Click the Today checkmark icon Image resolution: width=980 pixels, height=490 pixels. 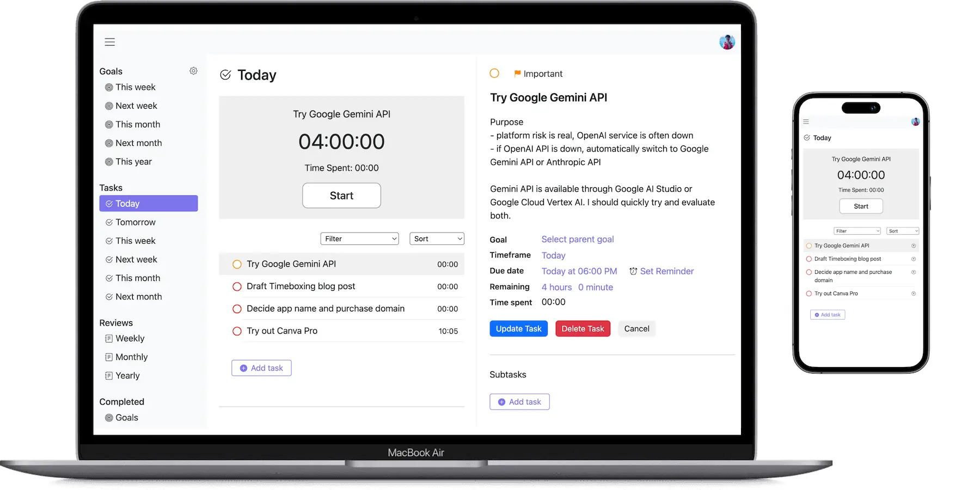tap(226, 75)
